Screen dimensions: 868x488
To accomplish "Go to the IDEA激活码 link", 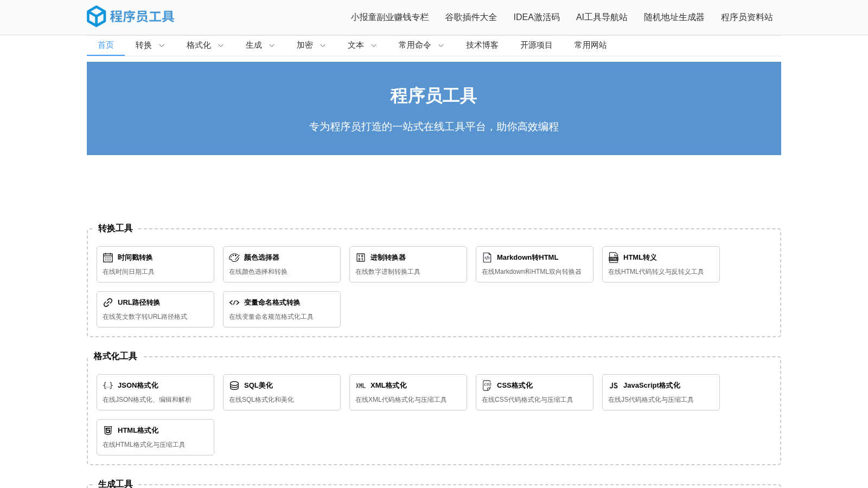I will tap(537, 17).
